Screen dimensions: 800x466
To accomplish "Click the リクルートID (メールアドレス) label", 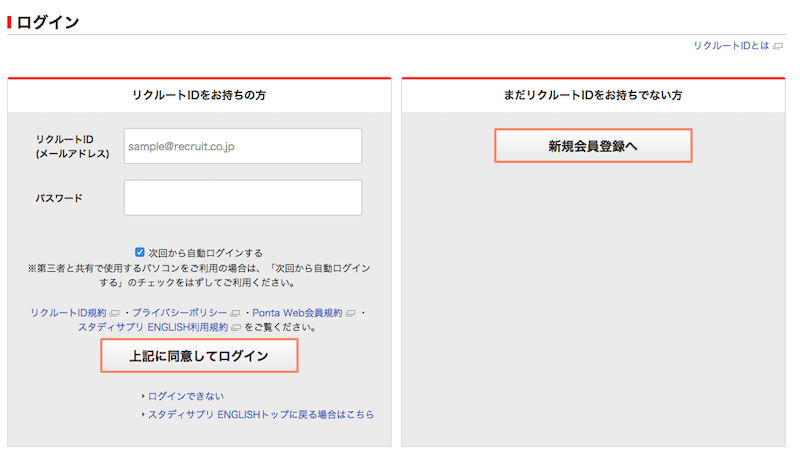I will [72, 146].
